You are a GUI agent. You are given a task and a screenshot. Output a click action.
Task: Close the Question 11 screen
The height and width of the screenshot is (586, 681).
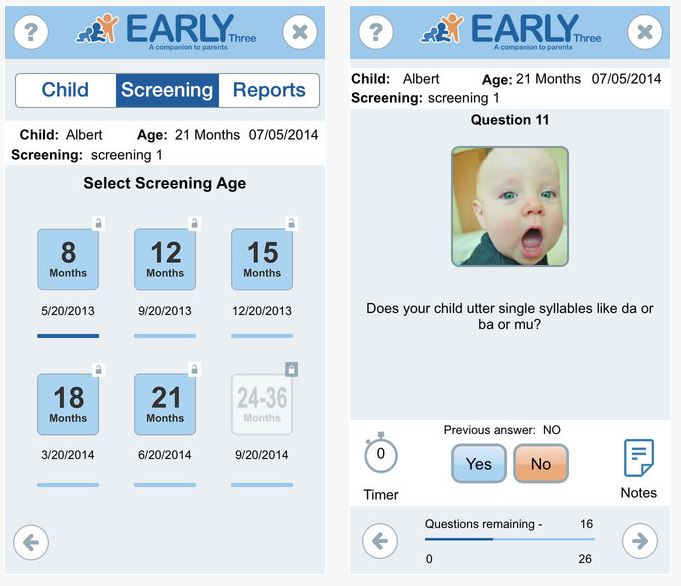point(644,32)
